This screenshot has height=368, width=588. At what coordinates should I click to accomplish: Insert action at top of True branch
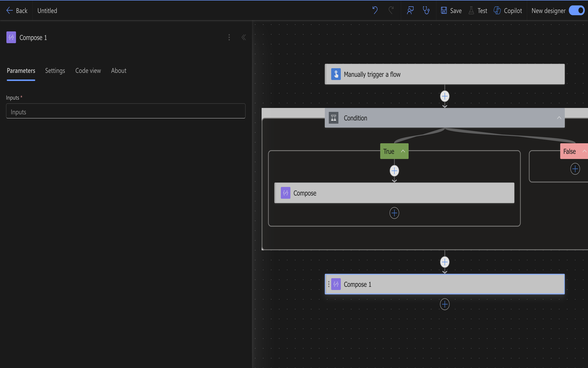click(x=394, y=171)
